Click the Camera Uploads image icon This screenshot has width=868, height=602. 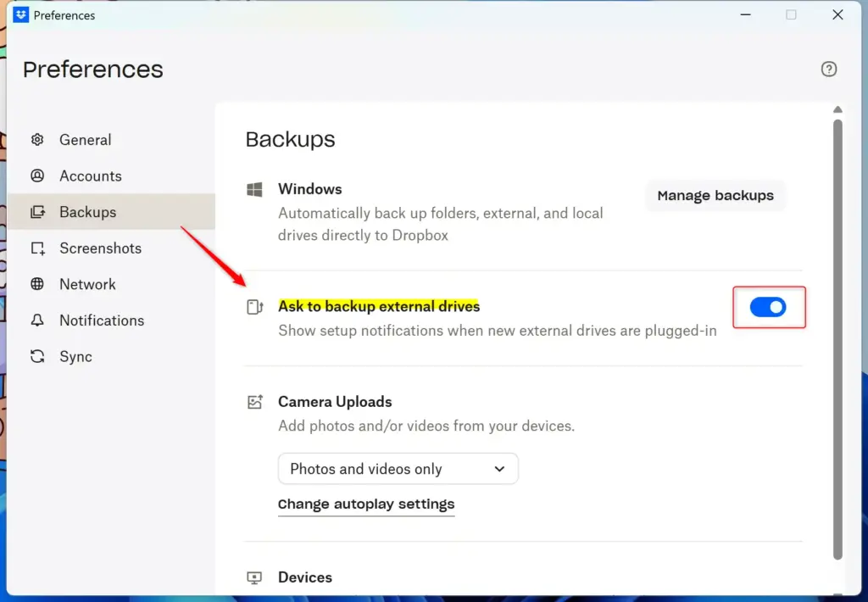click(254, 402)
